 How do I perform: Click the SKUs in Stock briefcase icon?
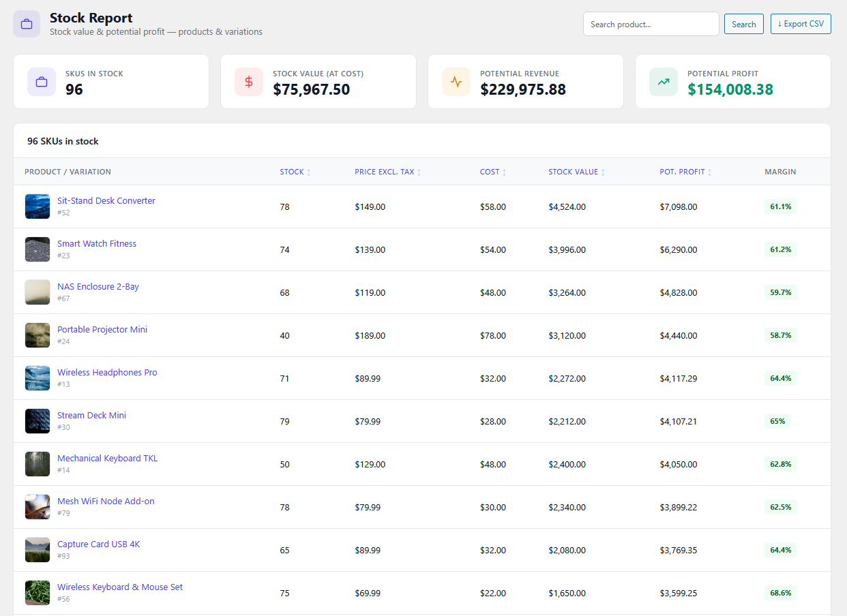coord(42,82)
